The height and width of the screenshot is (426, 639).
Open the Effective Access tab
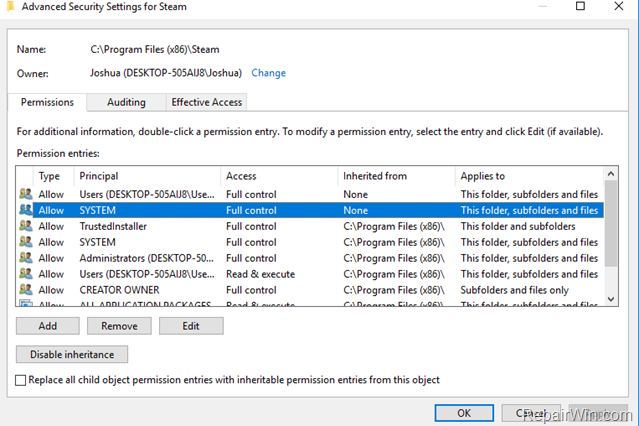pos(207,102)
